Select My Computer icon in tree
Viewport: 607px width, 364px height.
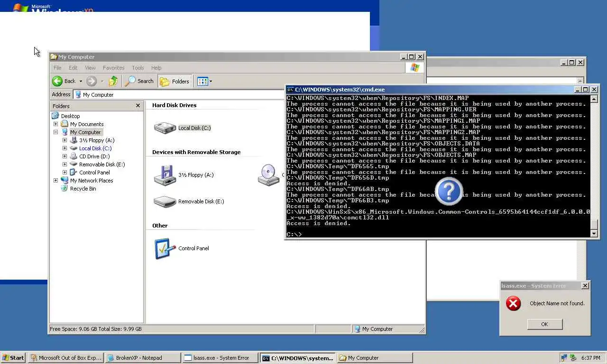pos(64,132)
